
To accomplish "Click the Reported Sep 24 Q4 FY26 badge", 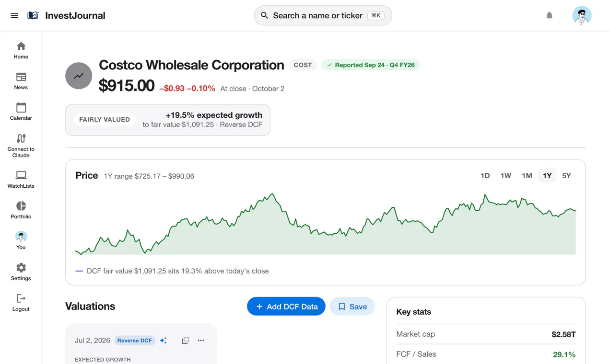I will [x=370, y=65].
